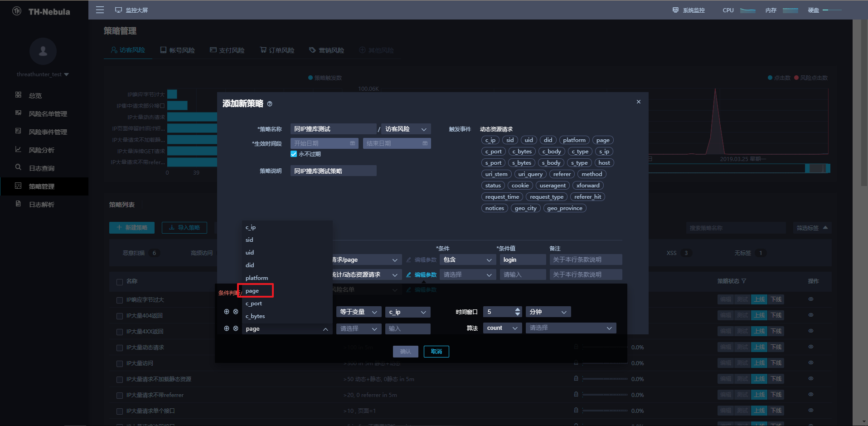Viewport: 868px width, 426px height.
Task: Click the 系统监控 system monitor icon
Action: coord(675,10)
